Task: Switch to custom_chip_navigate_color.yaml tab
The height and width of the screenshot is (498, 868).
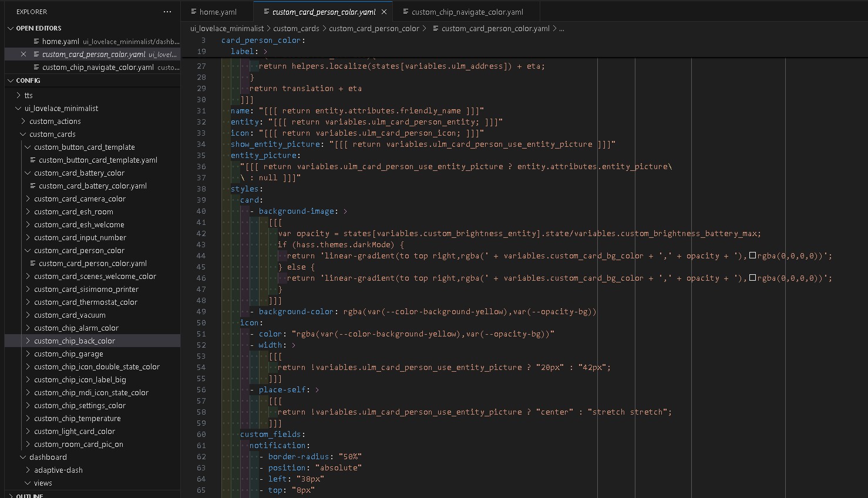Action: click(467, 12)
